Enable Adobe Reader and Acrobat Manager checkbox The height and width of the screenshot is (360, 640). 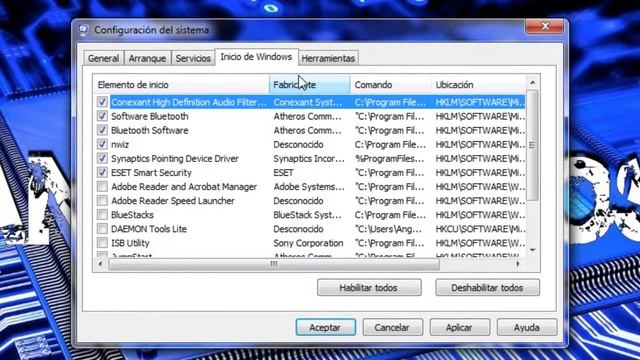(102, 187)
